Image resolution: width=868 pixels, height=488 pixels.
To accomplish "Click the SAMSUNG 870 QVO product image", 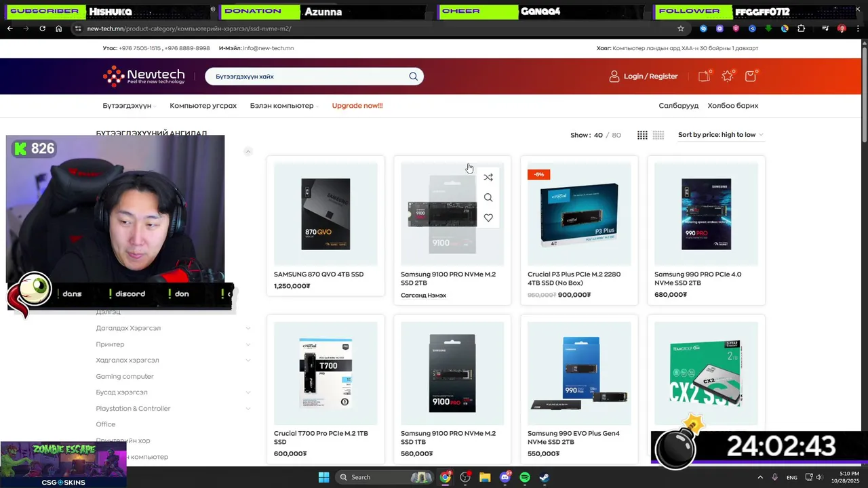I will point(325,214).
